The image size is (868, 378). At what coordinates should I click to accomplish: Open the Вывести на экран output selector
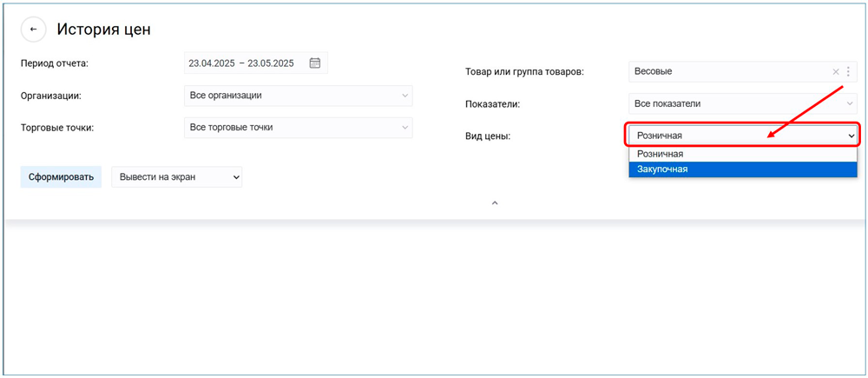pos(176,177)
